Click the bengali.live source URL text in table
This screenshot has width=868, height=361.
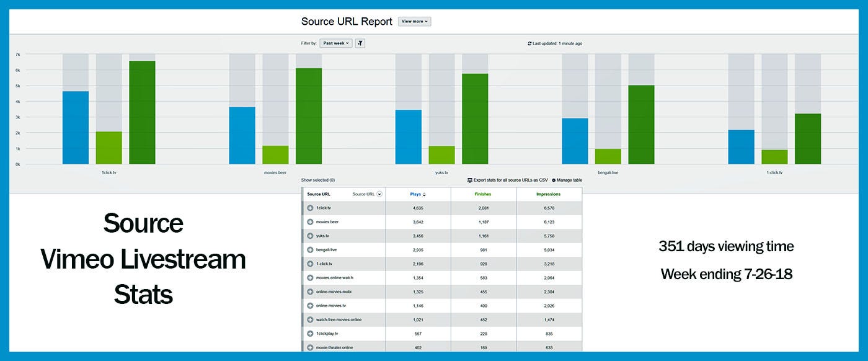point(326,250)
